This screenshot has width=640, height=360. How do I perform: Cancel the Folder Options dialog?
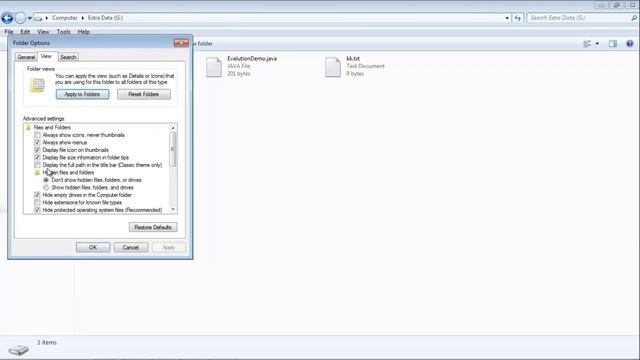[x=131, y=247]
